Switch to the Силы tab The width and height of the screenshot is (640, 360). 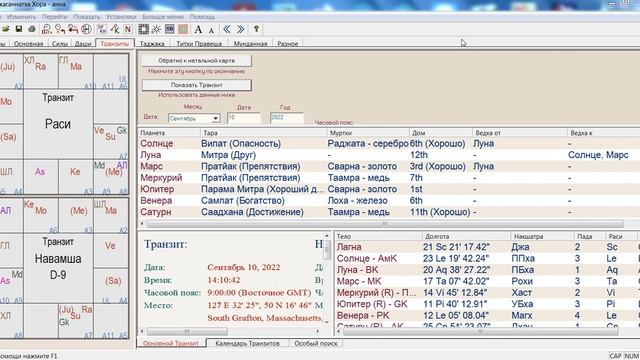click(60, 44)
